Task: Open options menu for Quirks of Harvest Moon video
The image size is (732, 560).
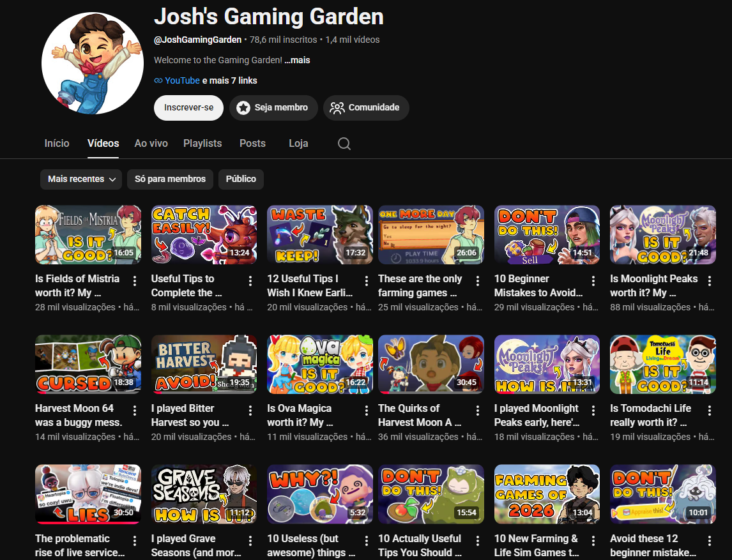Action: (478, 410)
